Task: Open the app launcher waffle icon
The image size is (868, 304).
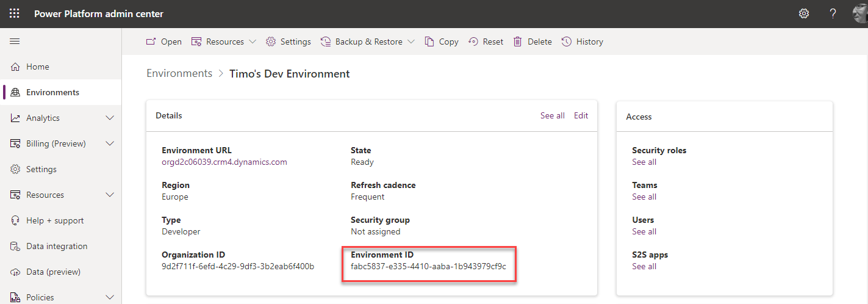Action: (15, 13)
